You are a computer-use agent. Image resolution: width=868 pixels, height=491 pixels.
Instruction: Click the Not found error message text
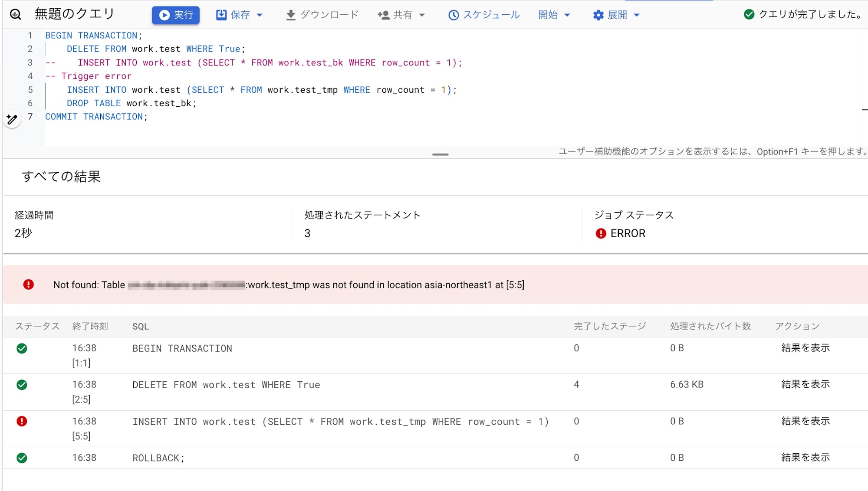pyautogui.click(x=289, y=285)
